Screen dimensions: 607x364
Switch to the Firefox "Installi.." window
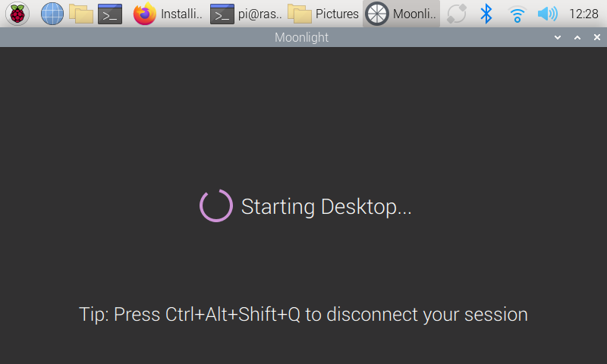(x=168, y=14)
